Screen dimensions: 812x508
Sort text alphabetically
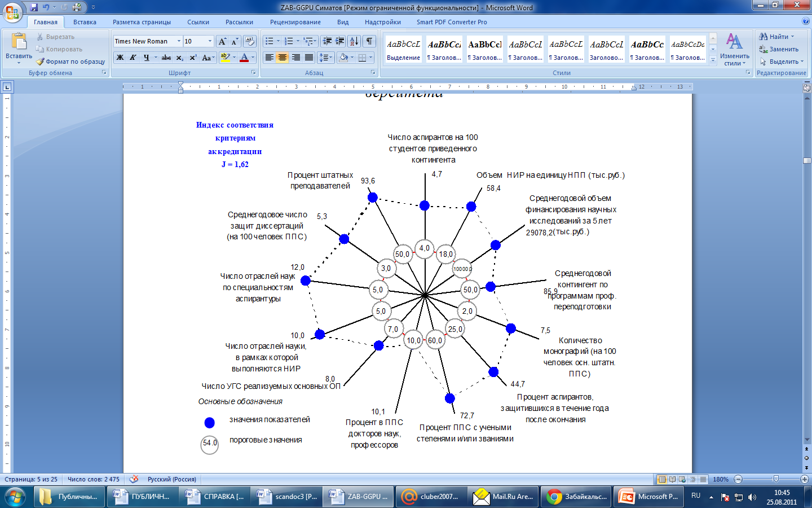pos(354,41)
